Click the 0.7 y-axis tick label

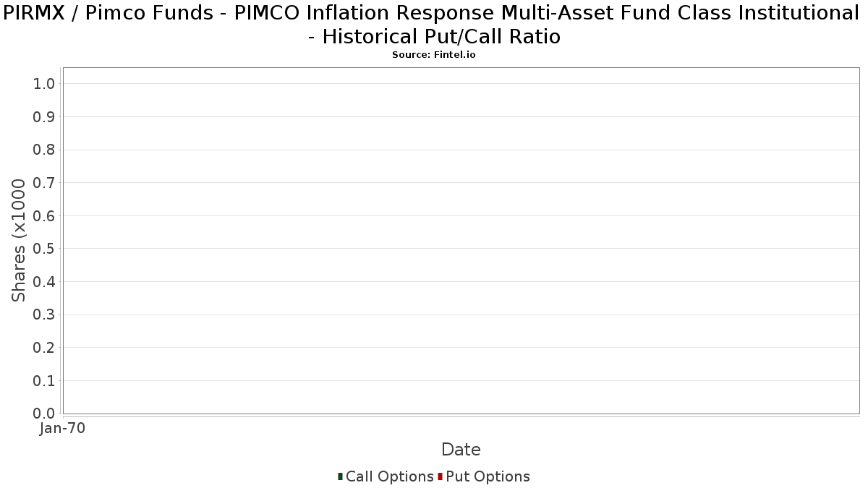click(x=44, y=183)
